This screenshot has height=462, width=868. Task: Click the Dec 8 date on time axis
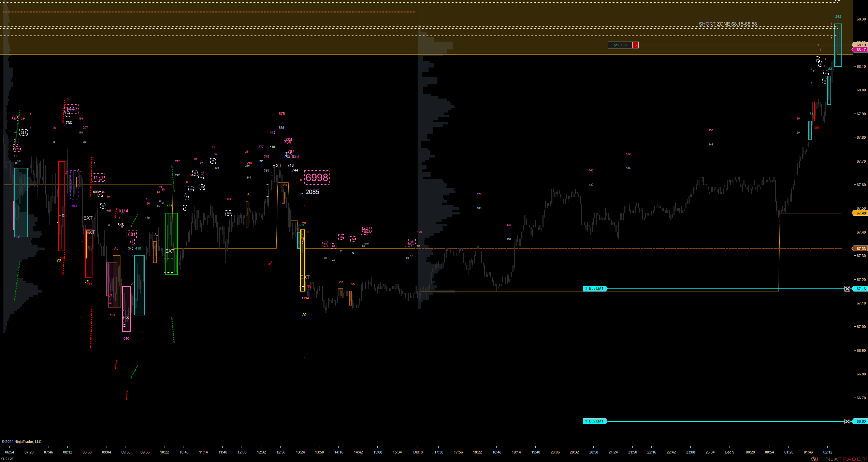418,452
